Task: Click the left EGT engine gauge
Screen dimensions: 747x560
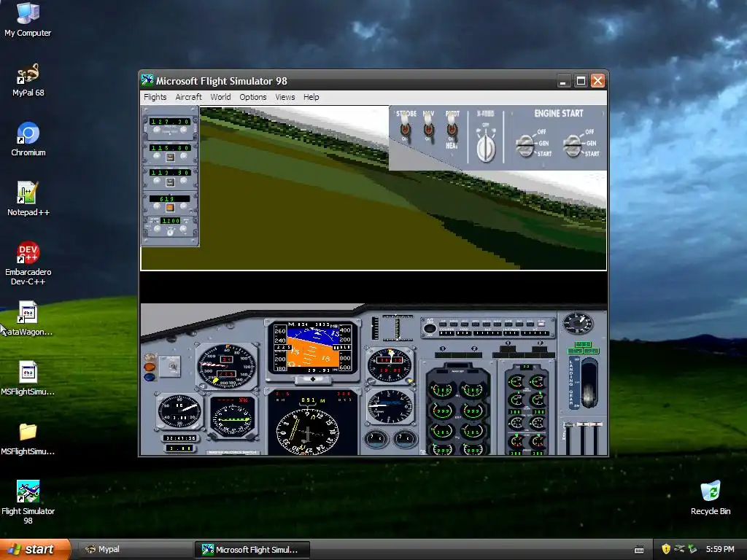Action: 441,410
